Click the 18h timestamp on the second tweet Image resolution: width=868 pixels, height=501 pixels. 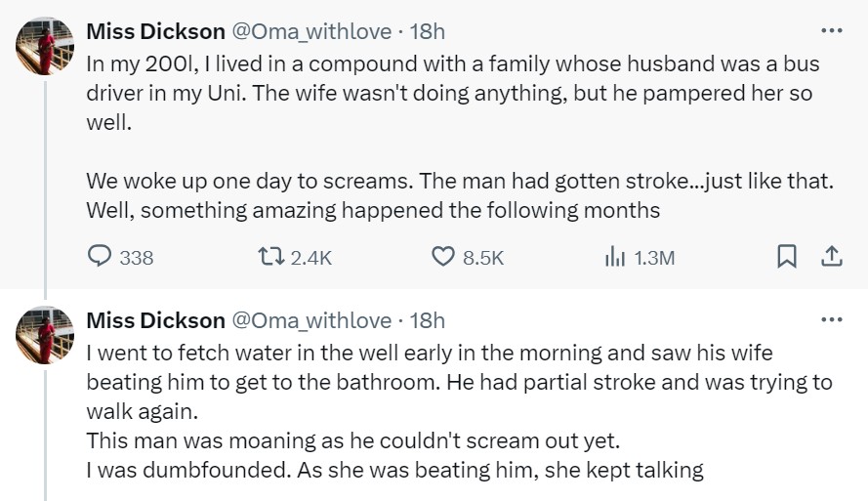coord(427,320)
